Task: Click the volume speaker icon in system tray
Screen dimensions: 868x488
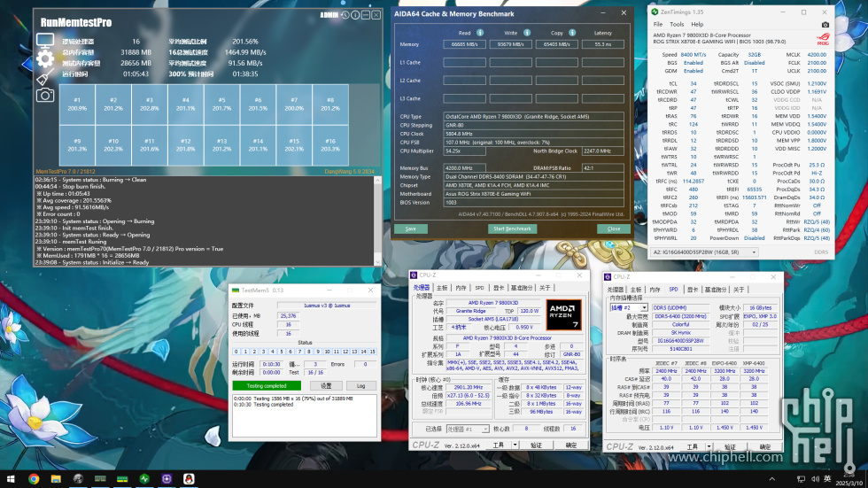Action: click(815, 478)
